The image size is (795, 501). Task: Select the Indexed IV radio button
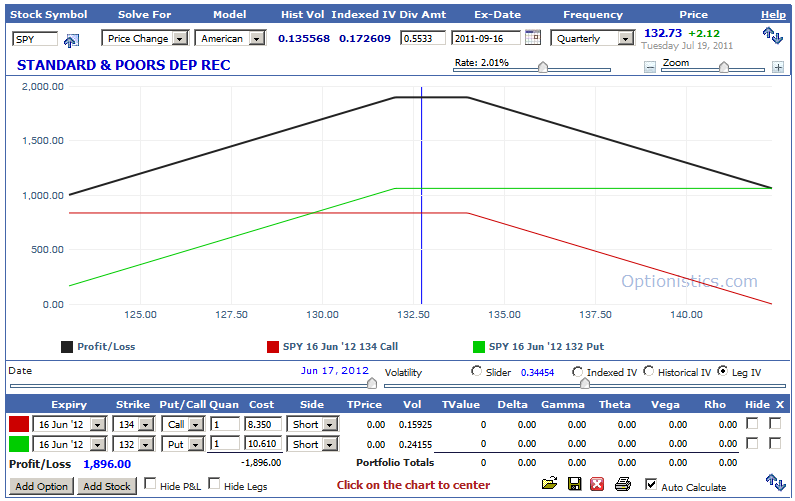pos(577,372)
